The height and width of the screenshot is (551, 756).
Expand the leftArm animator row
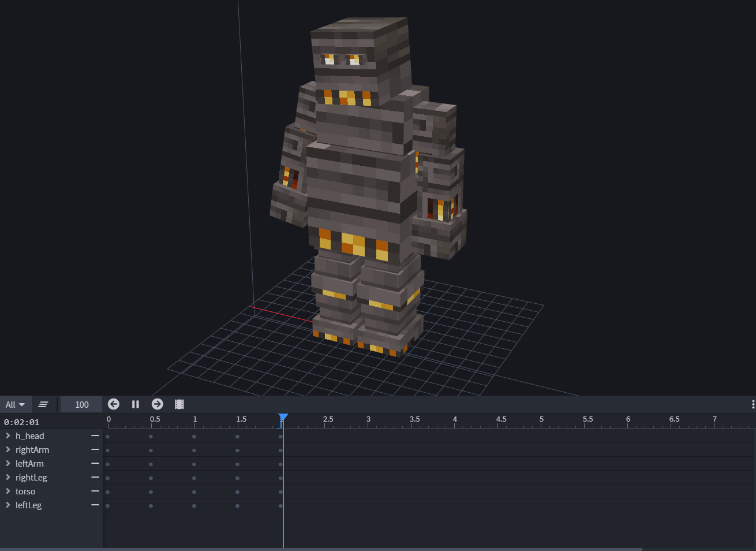pyautogui.click(x=8, y=463)
